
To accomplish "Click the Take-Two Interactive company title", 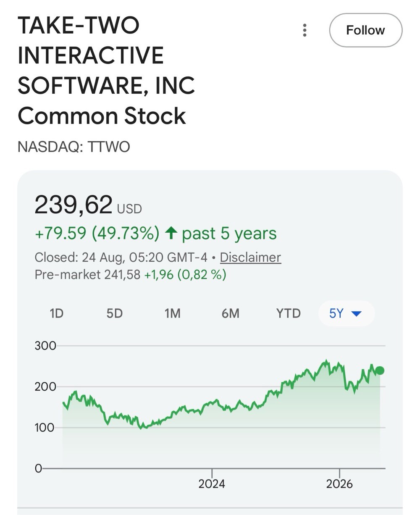I will click(x=106, y=71).
